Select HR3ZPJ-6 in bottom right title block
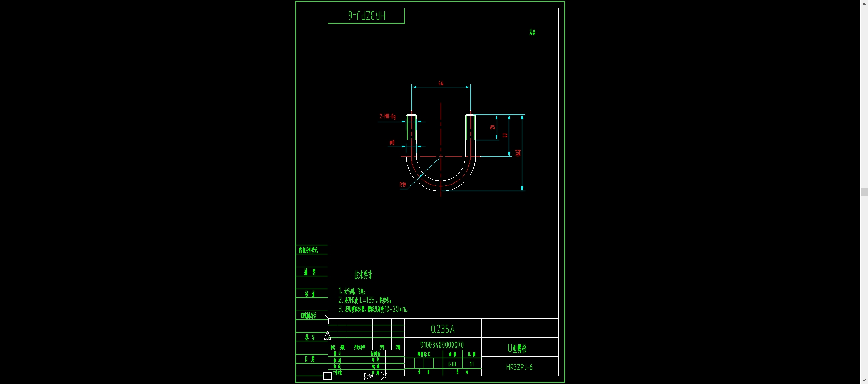The height and width of the screenshot is (384, 868). pyautogui.click(x=520, y=367)
